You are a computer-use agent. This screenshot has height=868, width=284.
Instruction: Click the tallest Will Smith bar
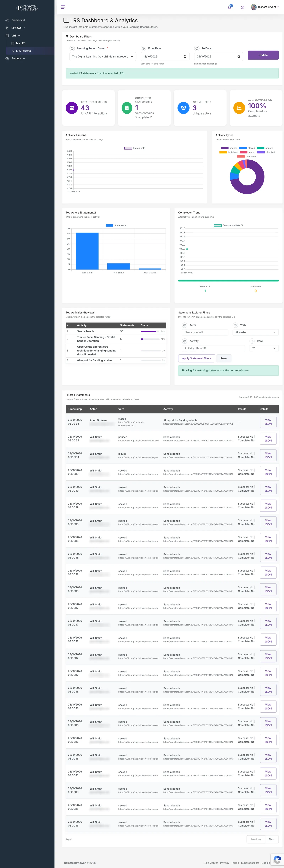[87, 251]
